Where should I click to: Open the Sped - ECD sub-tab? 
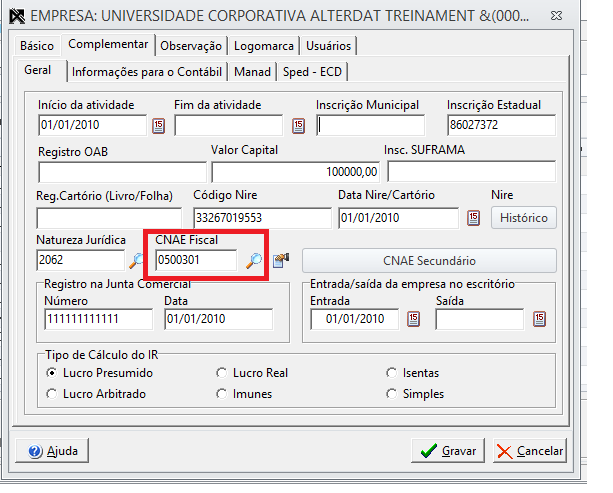tap(312, 72)
